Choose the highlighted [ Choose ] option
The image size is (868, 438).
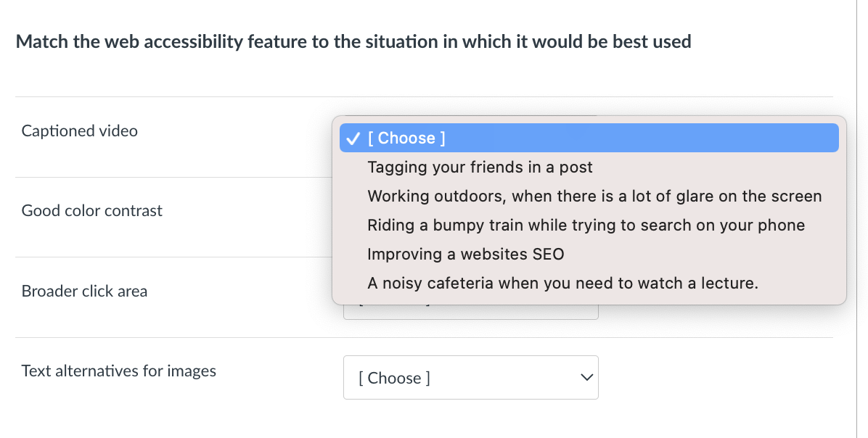coord(406,138)
